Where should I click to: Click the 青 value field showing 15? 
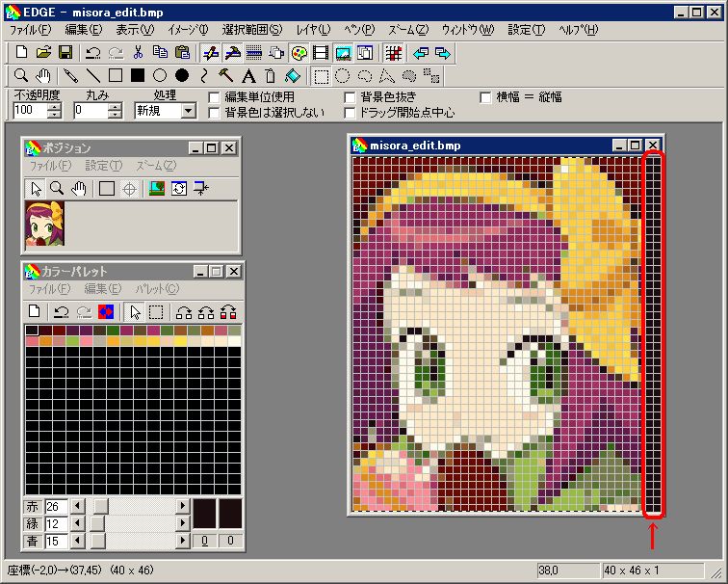pos(56,541)
